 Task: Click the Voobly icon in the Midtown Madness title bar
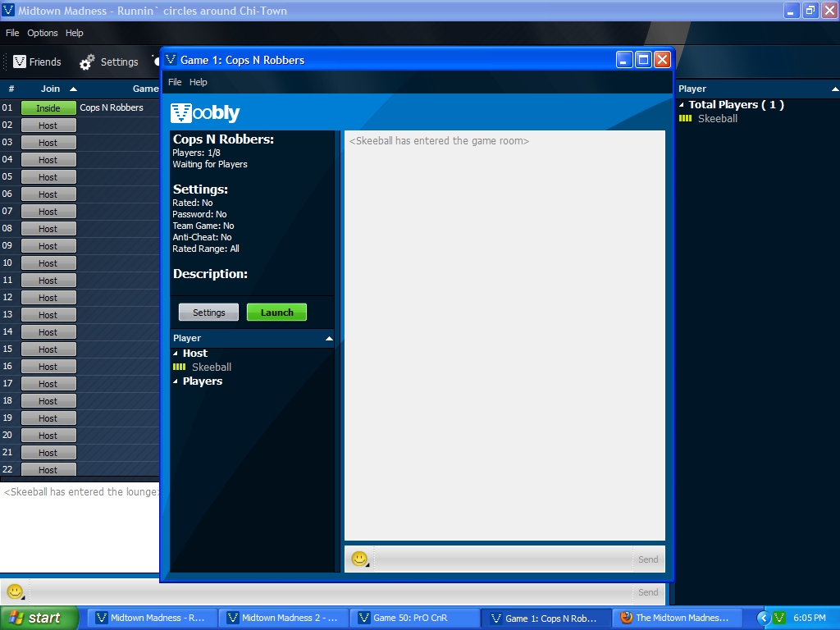(x=8, y=10)
